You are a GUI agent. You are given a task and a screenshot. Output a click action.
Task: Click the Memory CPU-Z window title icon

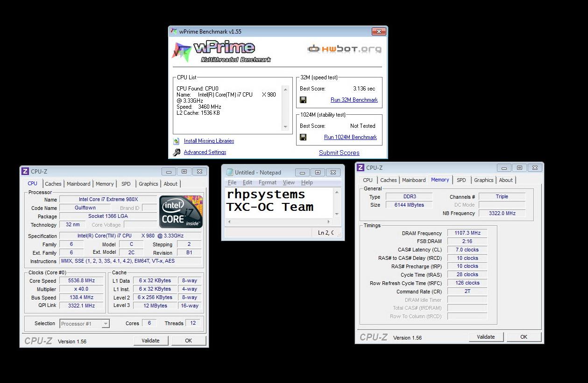point(361,168)
